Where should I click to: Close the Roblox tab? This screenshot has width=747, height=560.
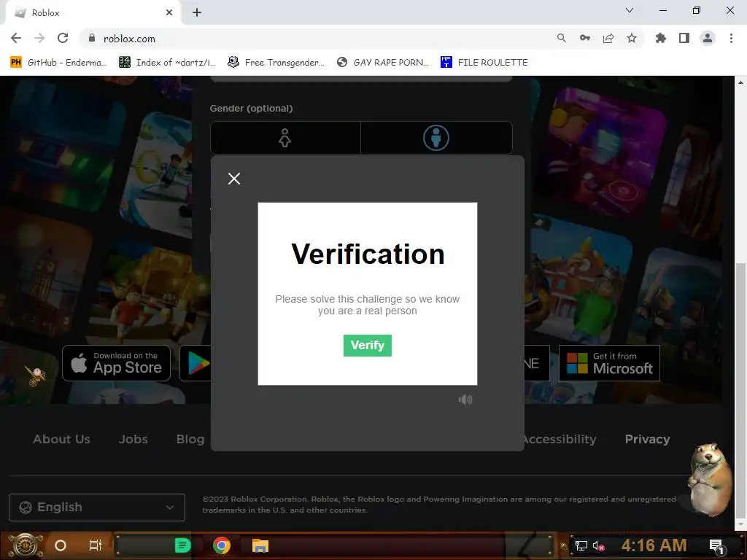click(169, 13)
